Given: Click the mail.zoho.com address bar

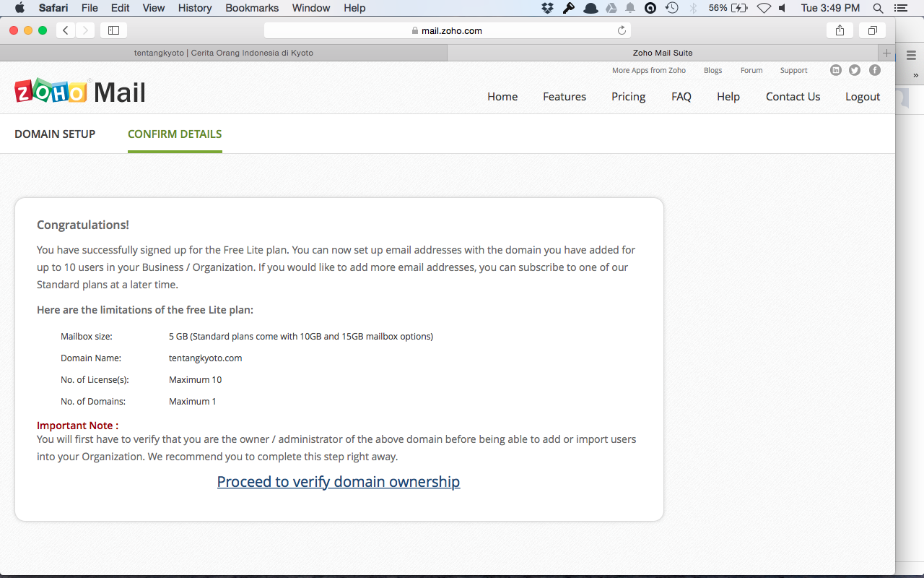Looking at the screenshot, I should (446, 30).
